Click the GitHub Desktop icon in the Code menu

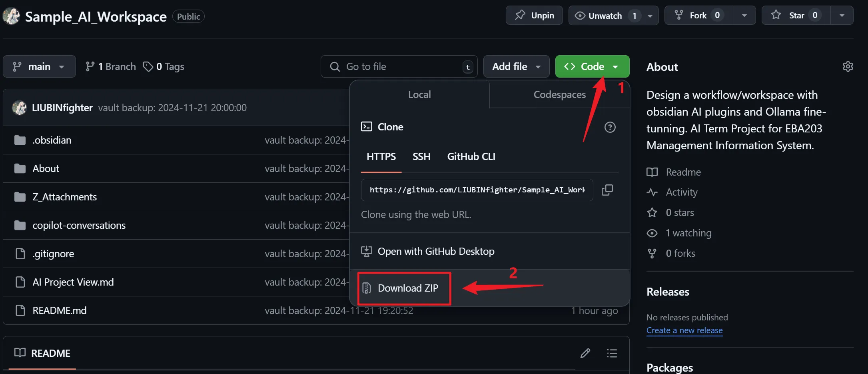coord(366,251)
